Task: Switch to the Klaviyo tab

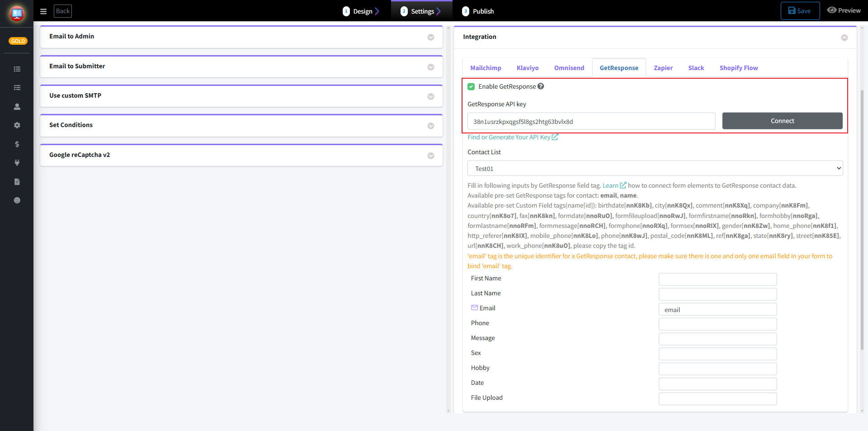Action: pos(528,68)
